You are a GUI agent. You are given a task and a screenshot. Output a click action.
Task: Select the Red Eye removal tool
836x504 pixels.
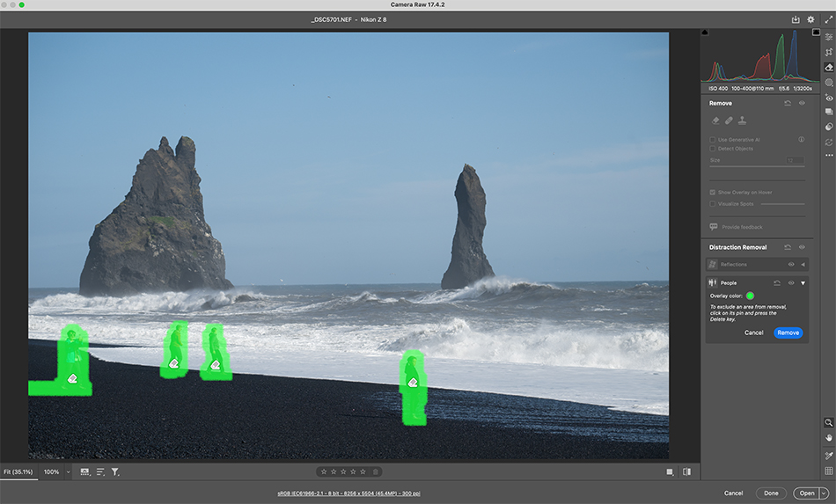(829, 97)
